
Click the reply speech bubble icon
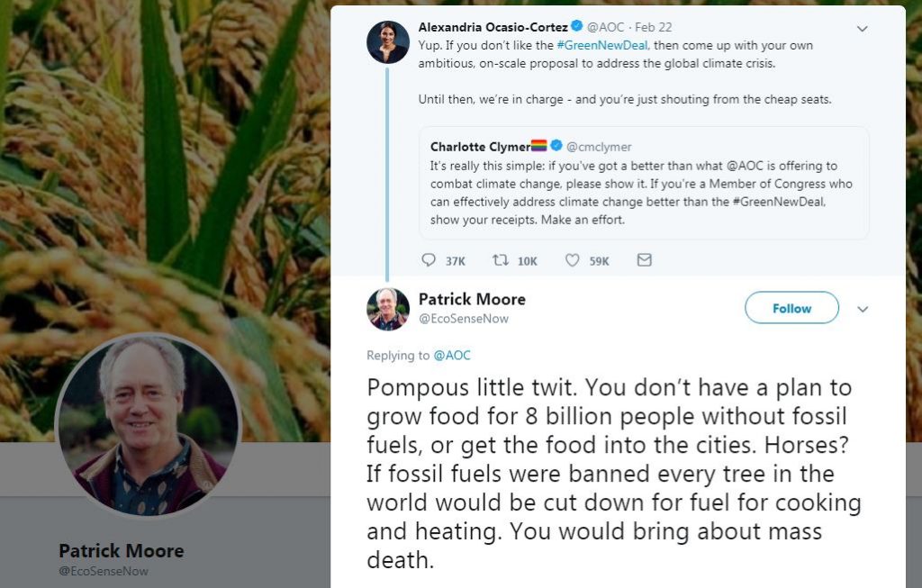[x=429, y=260]
